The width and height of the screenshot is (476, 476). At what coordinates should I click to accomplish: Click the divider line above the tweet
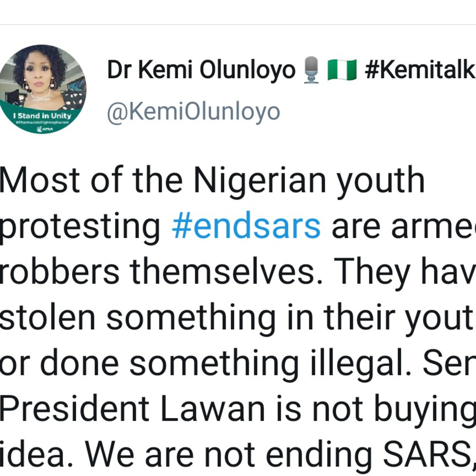click(238, 25)
